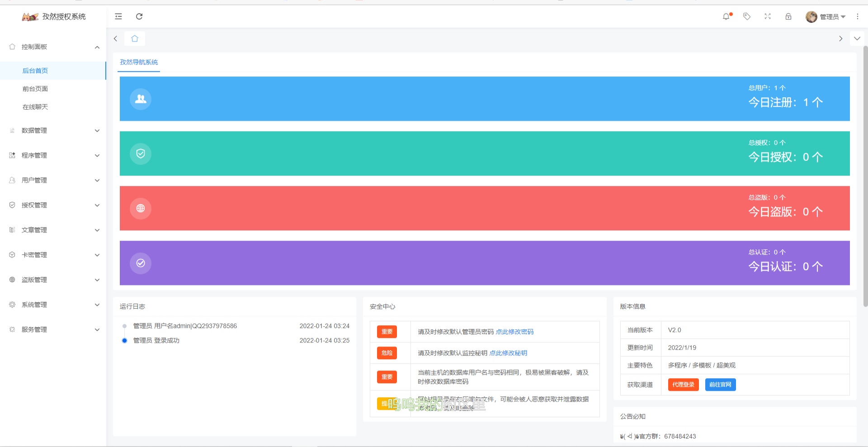Select 前台页面 in the sidebar
Screen dimensions: 868x447
35,89
